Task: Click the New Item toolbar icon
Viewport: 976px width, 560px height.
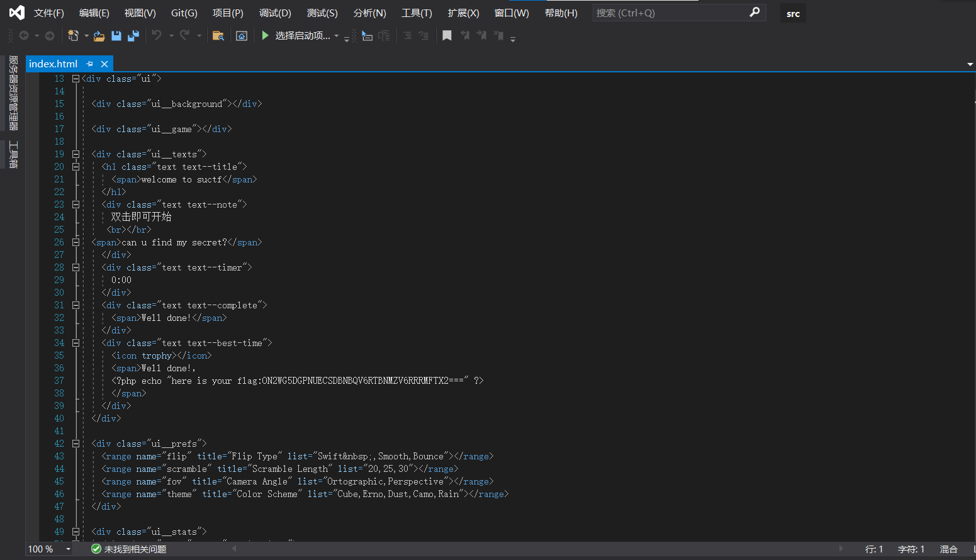Action: [x=73, y=36]
